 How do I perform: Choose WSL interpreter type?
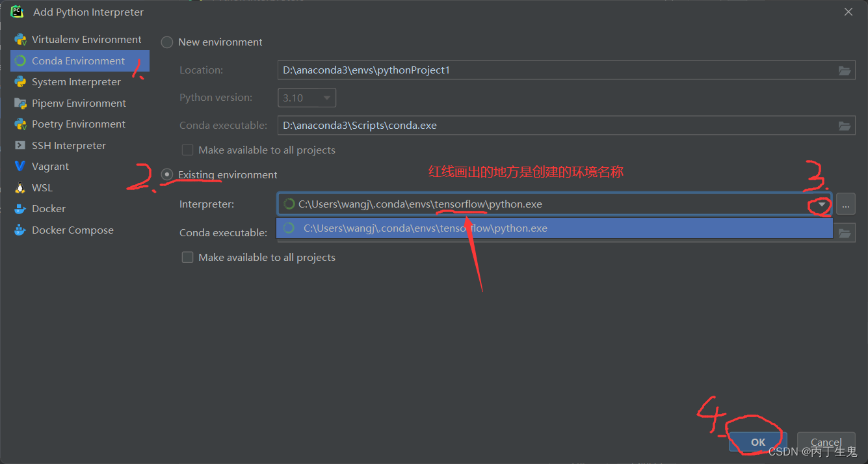(80, 187)
